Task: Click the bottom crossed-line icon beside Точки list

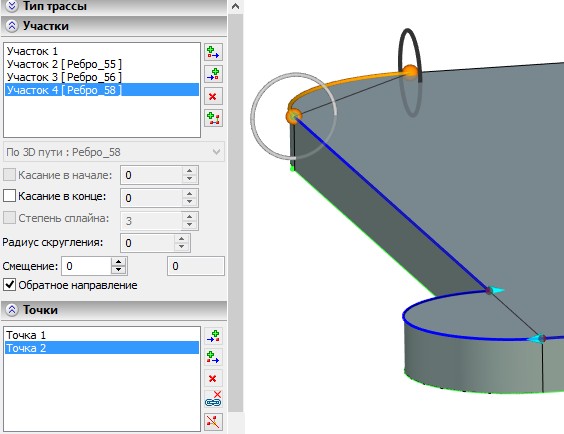Action: (213, 422)
